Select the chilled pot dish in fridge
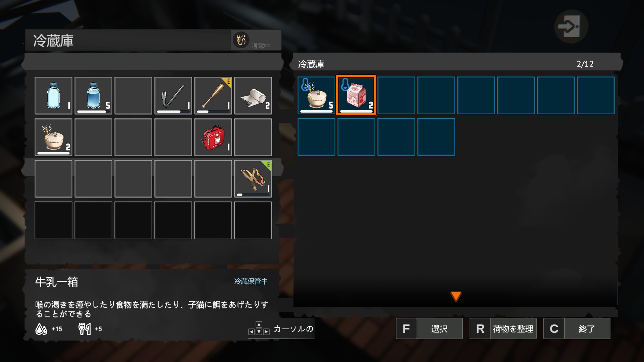This screenshot has height=362, width=644. coord(316,96)
